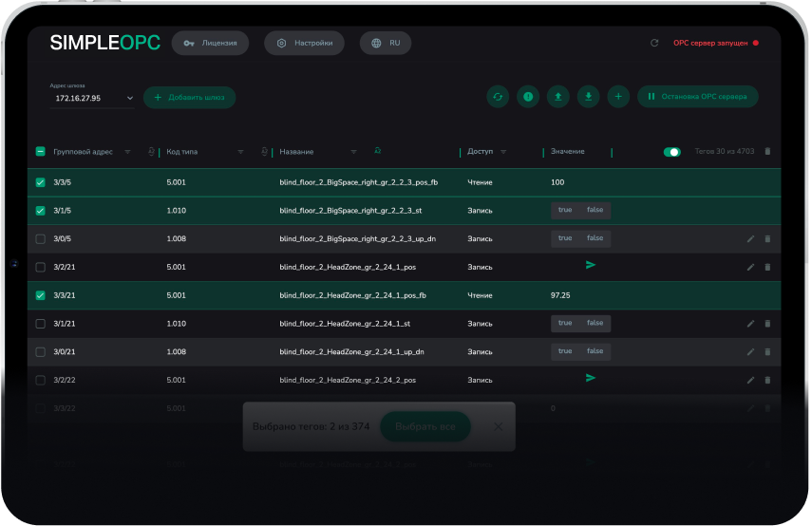Click the exclamation info icon

[528, 96]
